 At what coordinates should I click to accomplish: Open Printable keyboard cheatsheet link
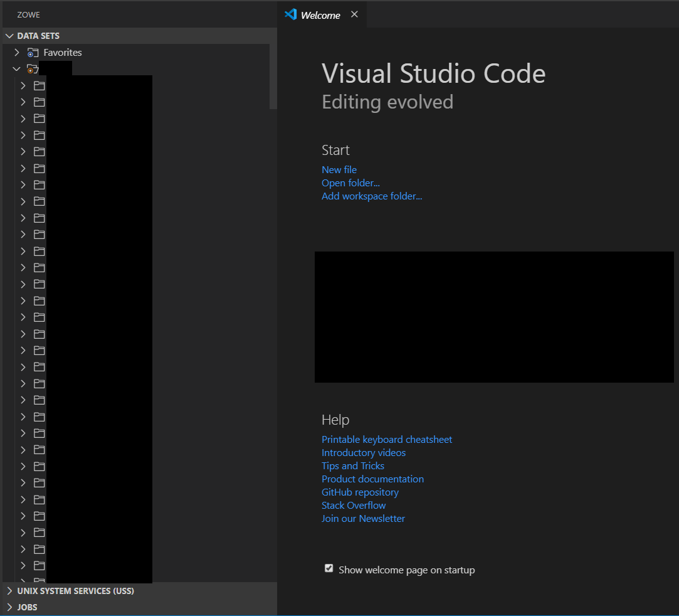(387, 440)
